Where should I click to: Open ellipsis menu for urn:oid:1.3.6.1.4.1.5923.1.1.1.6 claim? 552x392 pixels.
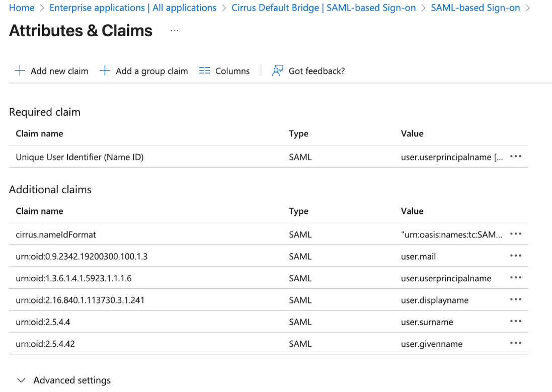click(515, 278)
